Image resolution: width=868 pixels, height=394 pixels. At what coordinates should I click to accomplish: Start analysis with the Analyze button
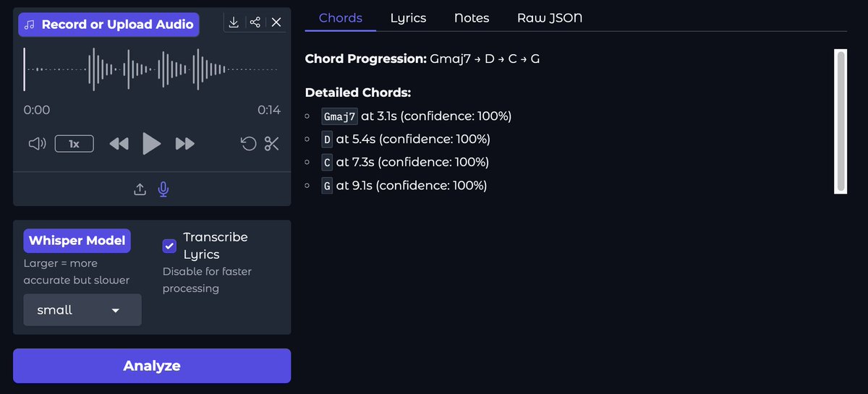click(152, 366)
